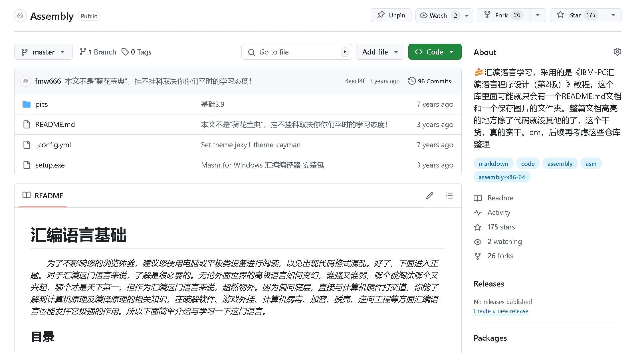Click the README.md file icon

[27, 124]
